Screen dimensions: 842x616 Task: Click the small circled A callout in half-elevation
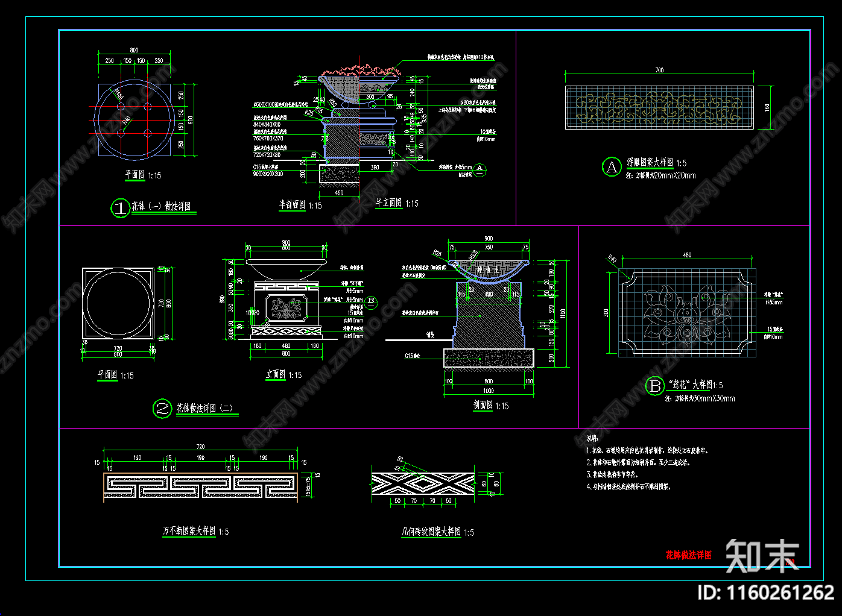pos(480,169)
